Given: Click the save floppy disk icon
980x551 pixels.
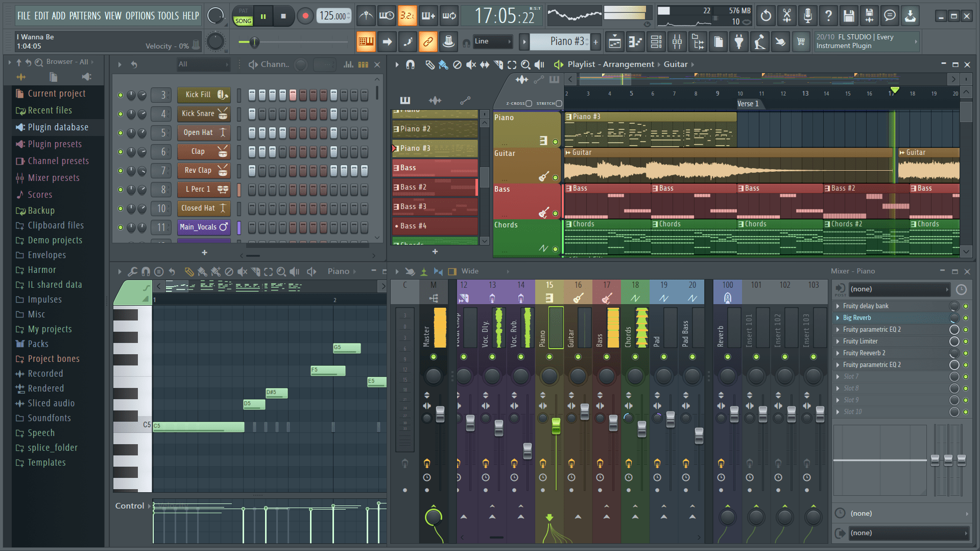Looking at the screenshot, I should tap(848, 15).
